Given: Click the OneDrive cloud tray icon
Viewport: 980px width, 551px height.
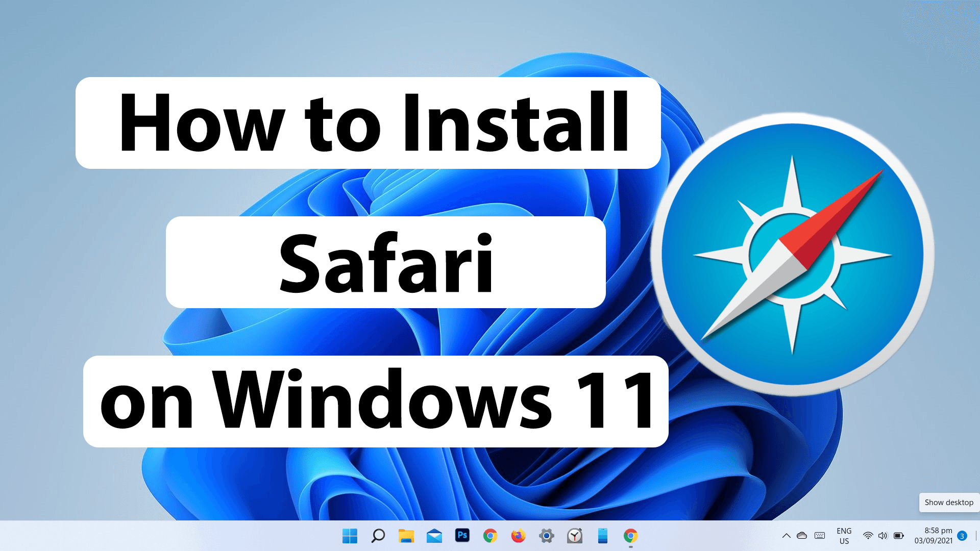Looking at the screenshot, I should click(x=802, y=536).
